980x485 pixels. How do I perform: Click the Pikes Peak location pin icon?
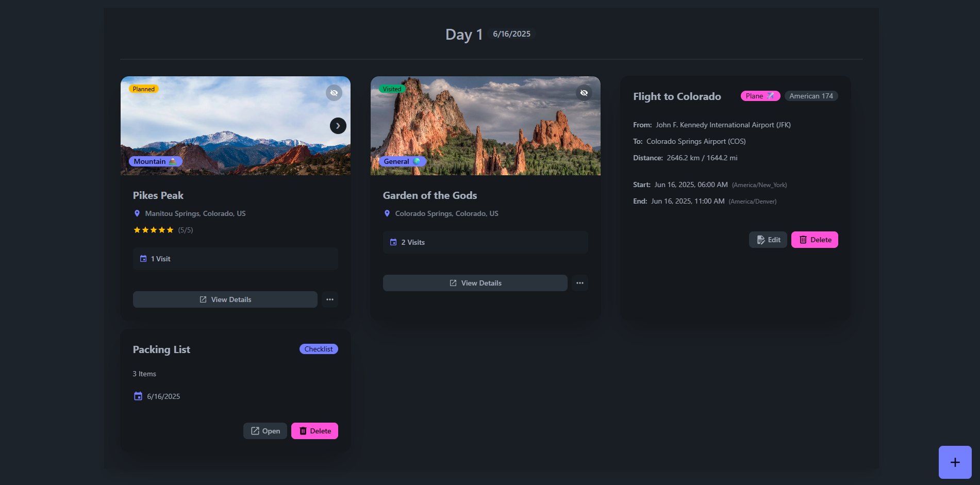click(x=137, y=213)
